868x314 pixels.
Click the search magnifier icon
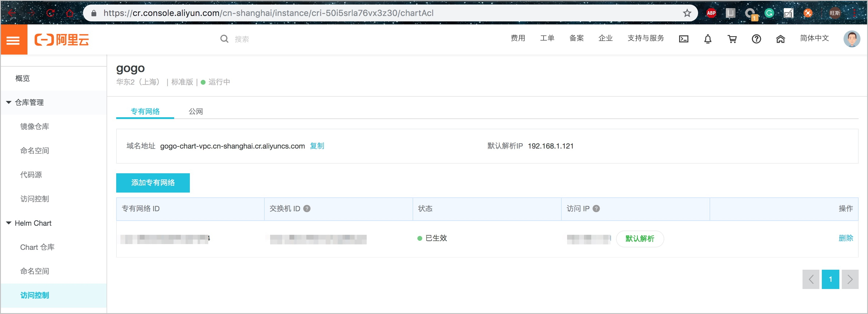pyautogui.click(x=224, y=39)
